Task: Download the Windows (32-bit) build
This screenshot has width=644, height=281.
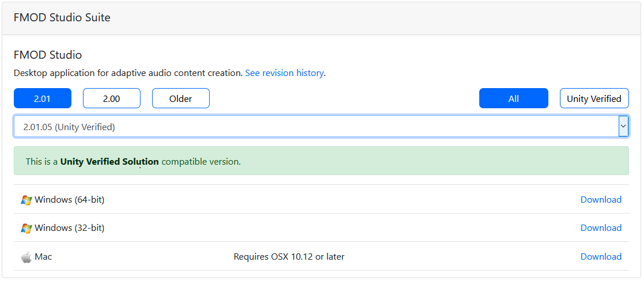Action: point(600,227)
